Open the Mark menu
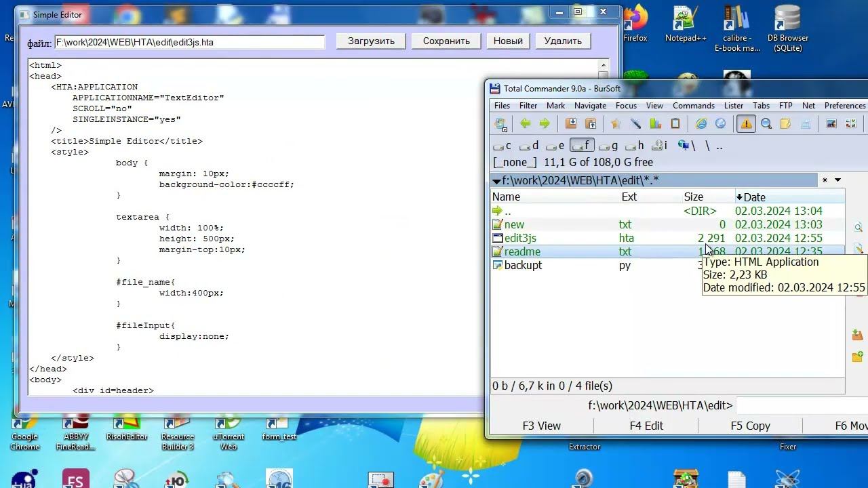 (x=555, y=106)
